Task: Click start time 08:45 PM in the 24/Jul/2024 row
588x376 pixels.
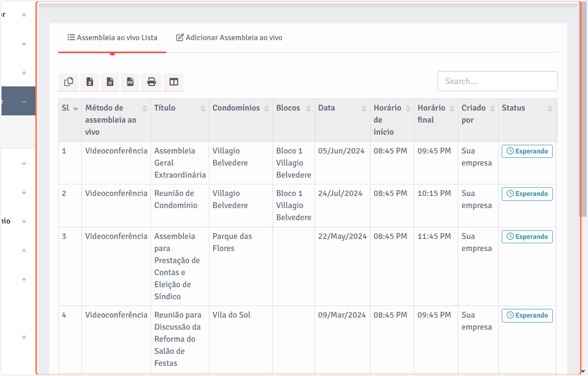Action: [x=391, y=194]
